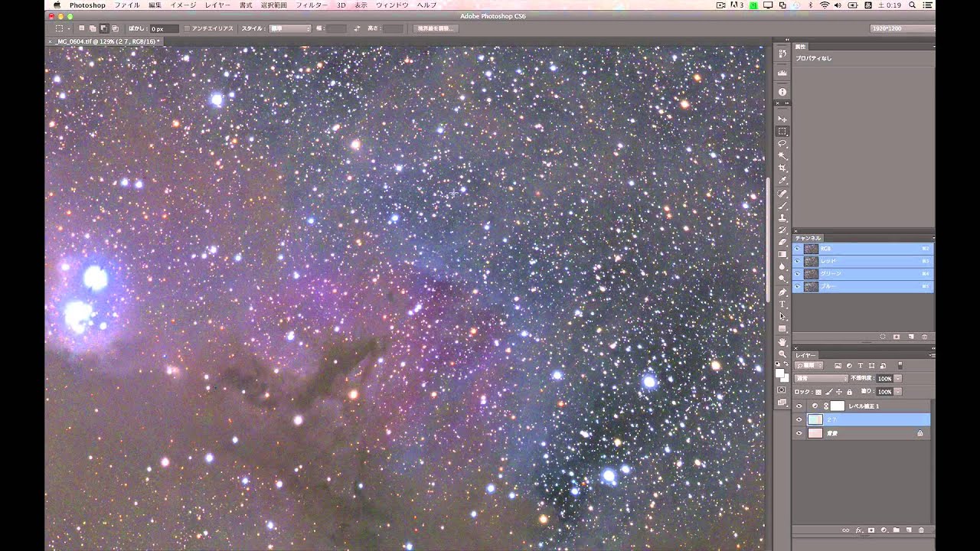Hide the 背景 layer
Image resolution: width=980 pixels, height=551 pixels.
pos(799,433)
